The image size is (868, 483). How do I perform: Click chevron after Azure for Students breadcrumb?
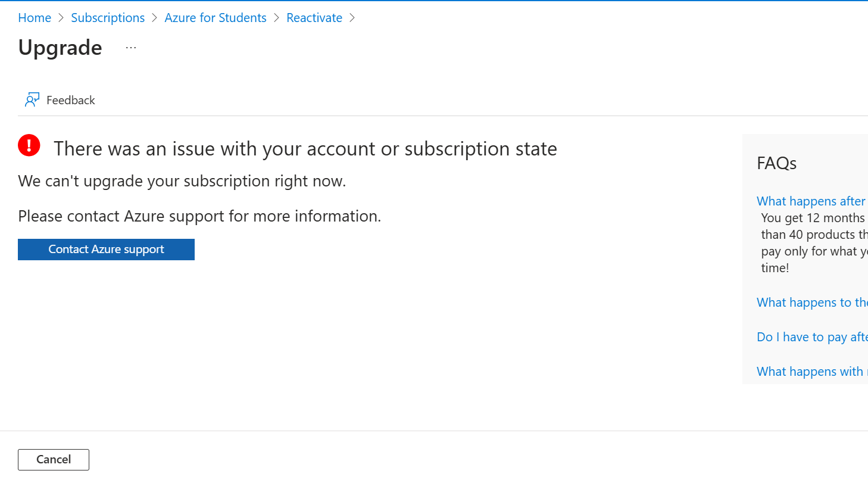276,18
